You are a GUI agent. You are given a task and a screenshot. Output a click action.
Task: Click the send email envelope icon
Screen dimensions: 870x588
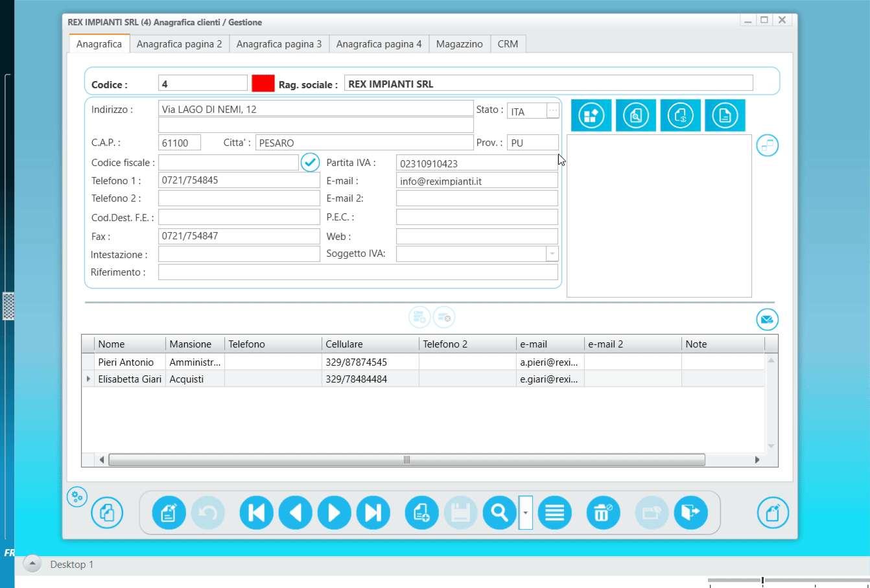pyautogui.click(x=768, y=320)
